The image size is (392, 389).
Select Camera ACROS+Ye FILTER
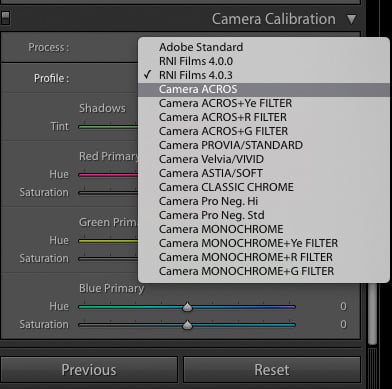tap(264, 103)
